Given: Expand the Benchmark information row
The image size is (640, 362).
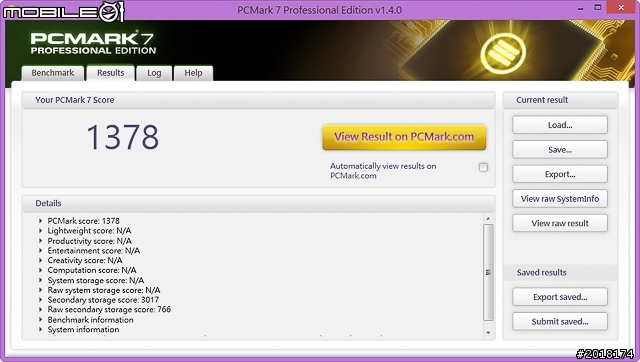Looking at the screenshot, I should click(40, 320).
